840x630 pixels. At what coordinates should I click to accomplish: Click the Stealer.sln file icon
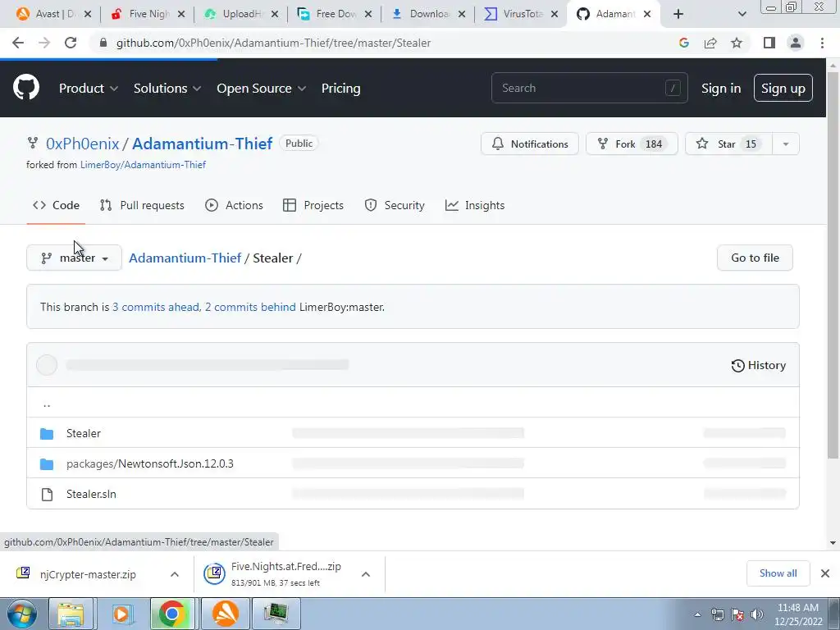click(47, 495)
